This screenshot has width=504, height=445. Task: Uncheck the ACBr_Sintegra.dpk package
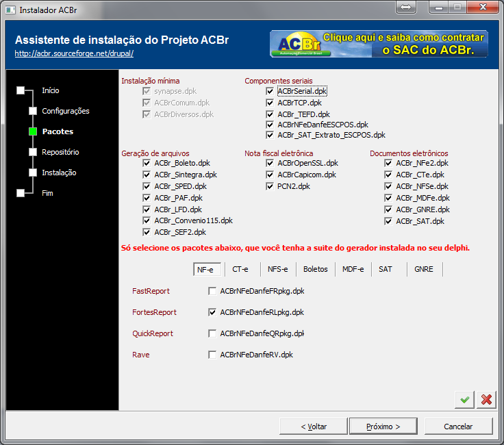pyautogui.click(x=147, y=175)
